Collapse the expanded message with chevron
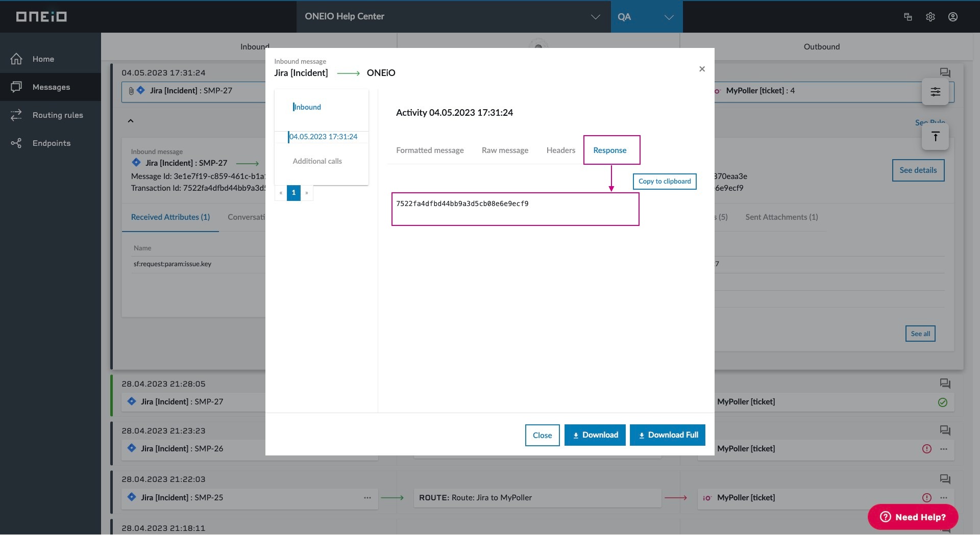 point(131,121)
